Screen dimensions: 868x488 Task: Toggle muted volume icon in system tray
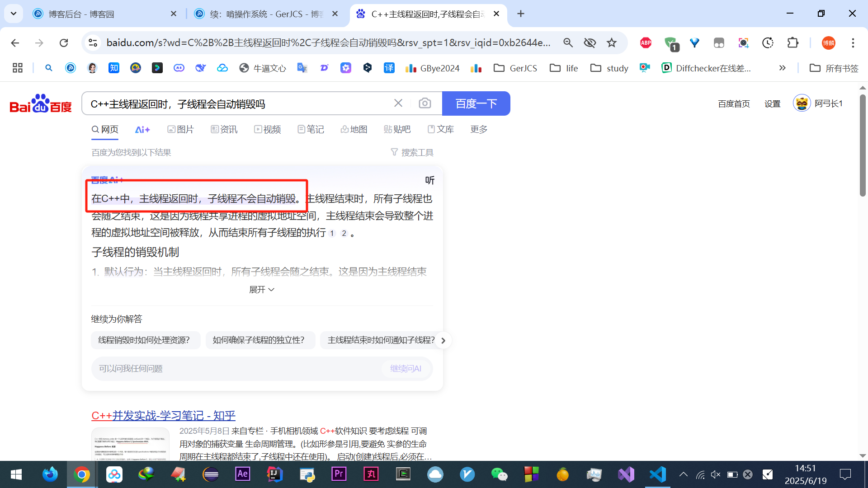click(715, 474)
